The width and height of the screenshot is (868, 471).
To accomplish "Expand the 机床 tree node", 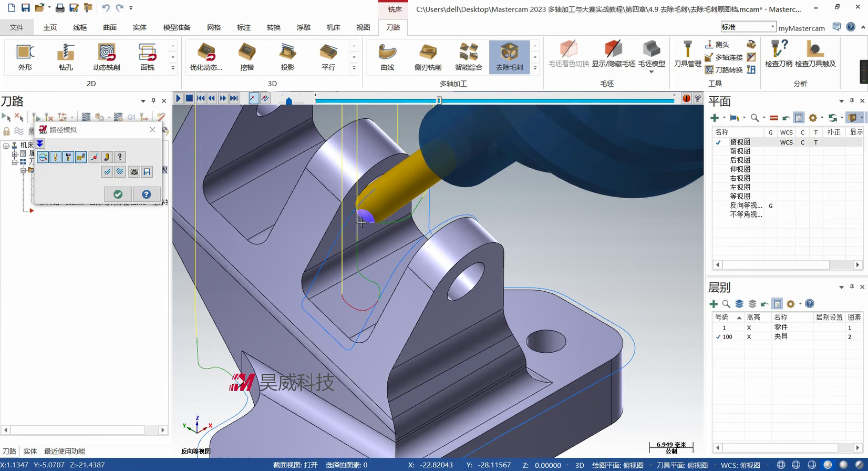I will coord(6,145).
